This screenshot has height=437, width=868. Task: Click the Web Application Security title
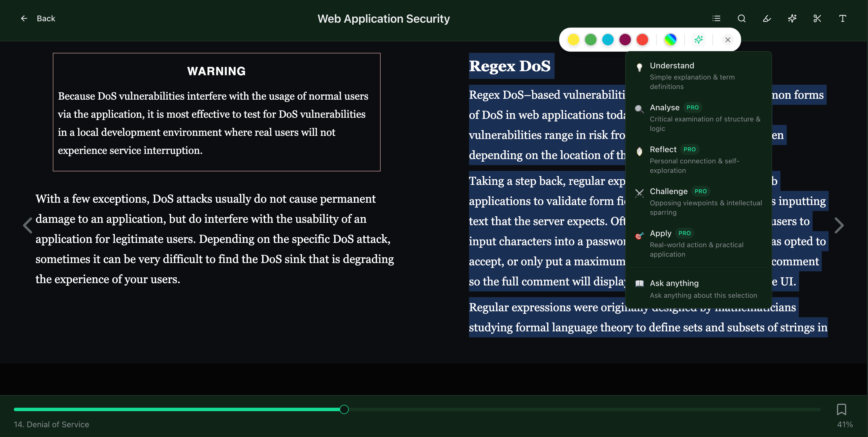(383, 19)
